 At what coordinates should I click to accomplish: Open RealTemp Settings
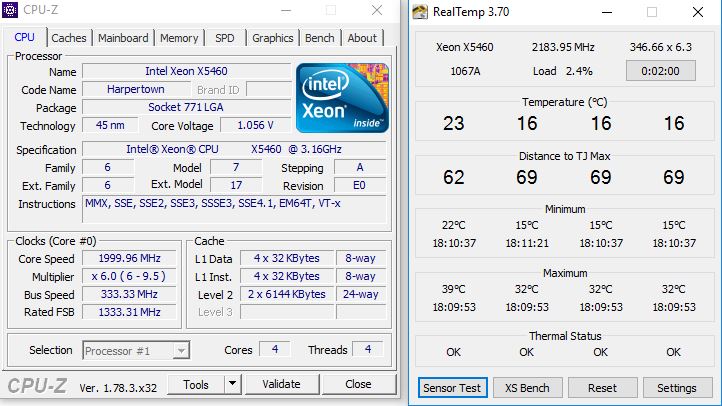tap(677, 388)
